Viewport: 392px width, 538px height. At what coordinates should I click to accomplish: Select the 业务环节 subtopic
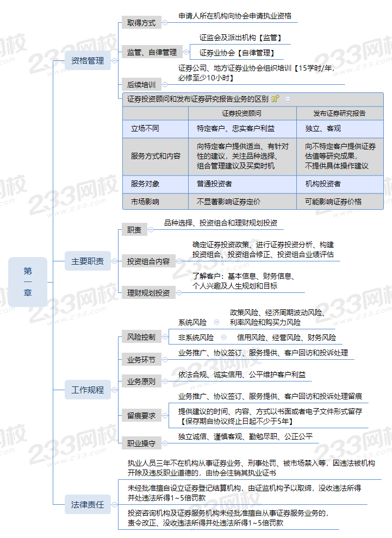(141, 360)
